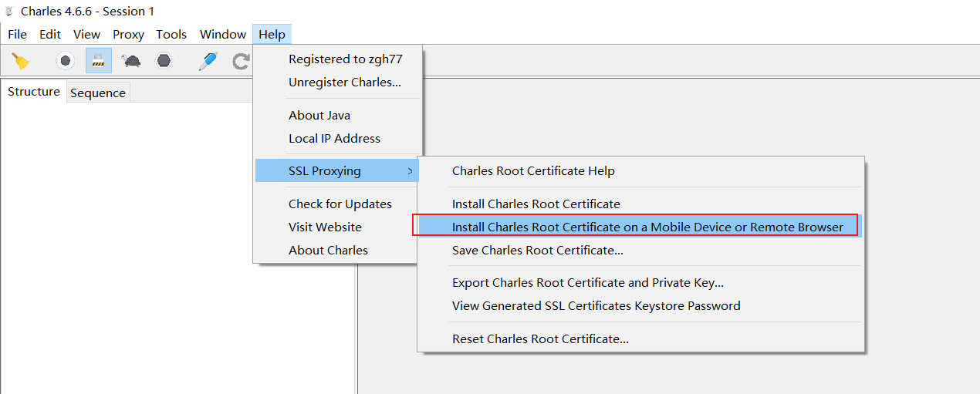
Task: Select About Charles menu item
Action: point(338,251)
